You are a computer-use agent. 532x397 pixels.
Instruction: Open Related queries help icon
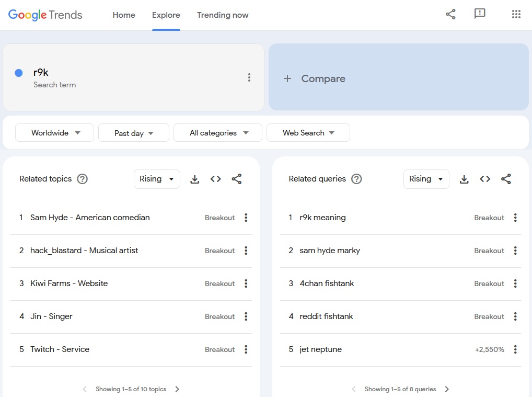[356, 179]
